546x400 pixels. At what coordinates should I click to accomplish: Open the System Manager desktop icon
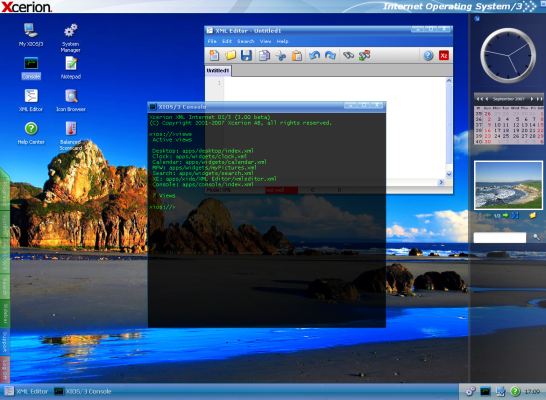click(x=70, y=38)
